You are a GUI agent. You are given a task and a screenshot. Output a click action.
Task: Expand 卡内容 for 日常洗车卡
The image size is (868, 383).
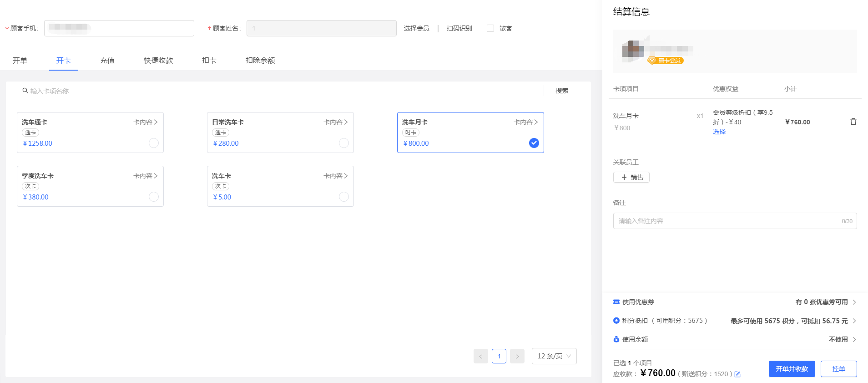click(336, 122)
